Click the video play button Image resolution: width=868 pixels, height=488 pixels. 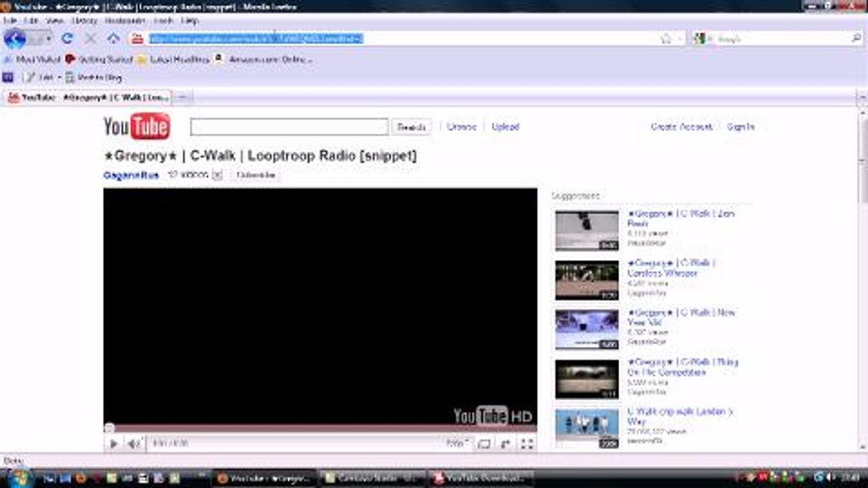pyautogui.click(x=113, y=444)
